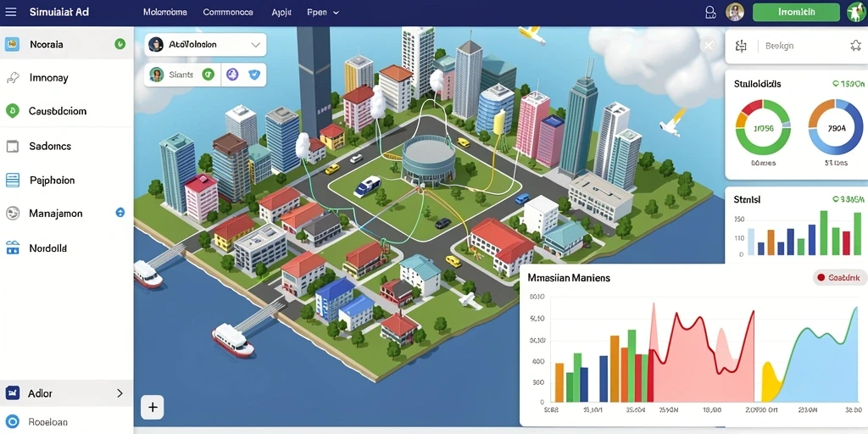
Task: Open the Sadomcs panel icon
Action: coord(12,146)
